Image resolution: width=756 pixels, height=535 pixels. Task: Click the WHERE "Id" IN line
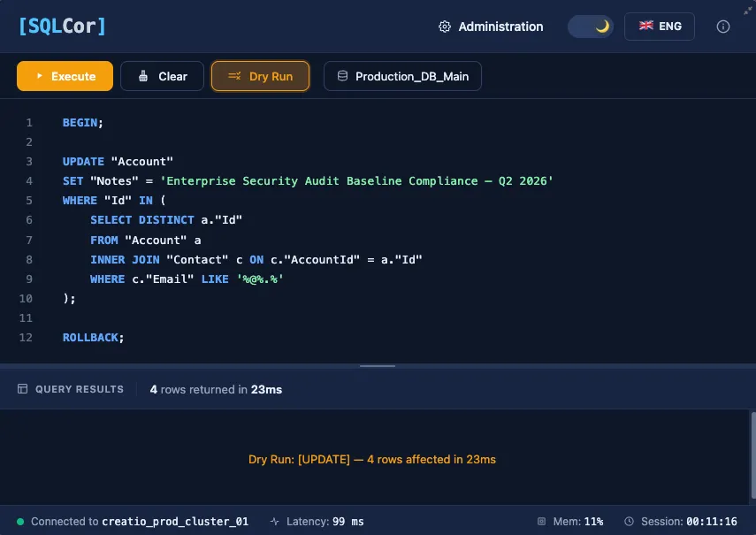(x=114, y=200)
